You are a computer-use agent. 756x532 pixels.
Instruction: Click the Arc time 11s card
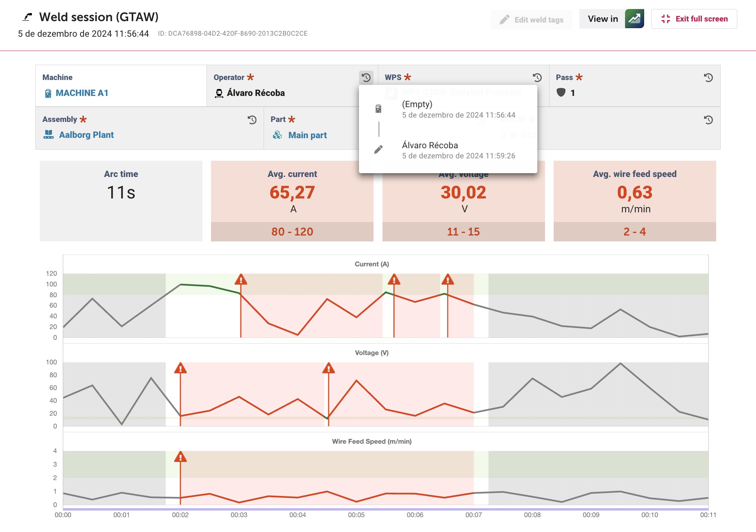point(121,201)
